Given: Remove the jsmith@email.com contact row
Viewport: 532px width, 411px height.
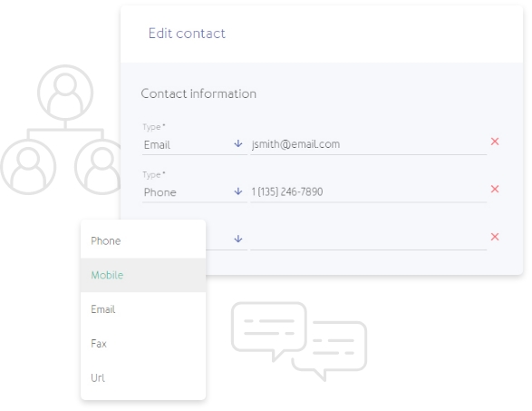Looking at the screenshot, I should pyautogui.click(x=494, y=142).
